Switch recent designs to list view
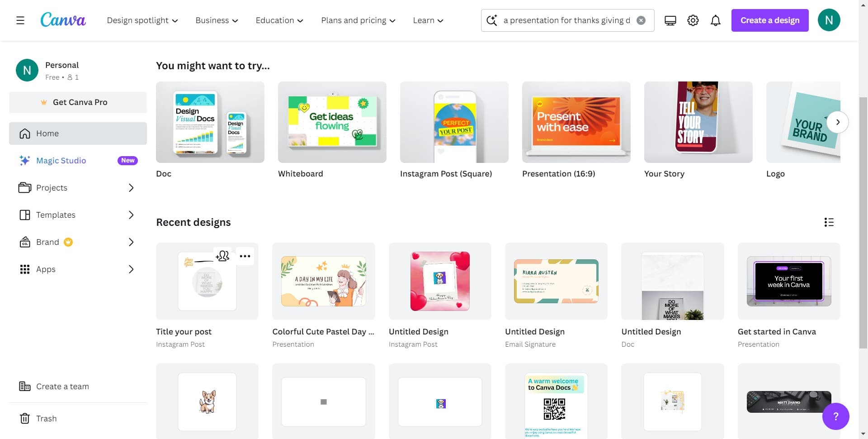The width and height of the screenshot is (868, 439). [x=829, y=222]
